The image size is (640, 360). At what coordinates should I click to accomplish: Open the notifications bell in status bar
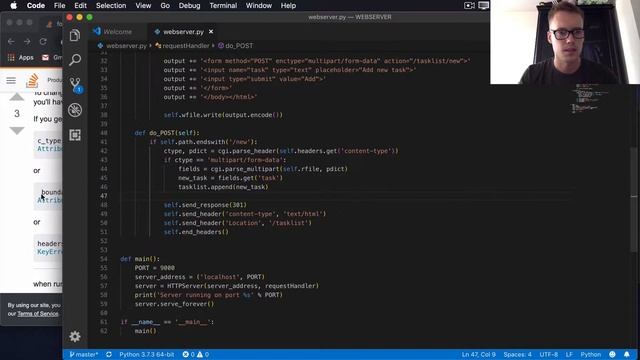click(627, 354)
